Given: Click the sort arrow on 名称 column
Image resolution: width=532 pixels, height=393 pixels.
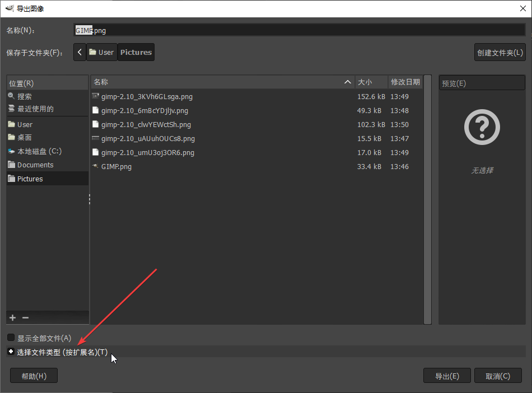Looking at the screenshot, I should pyautogui.click(x=348, y=82).
